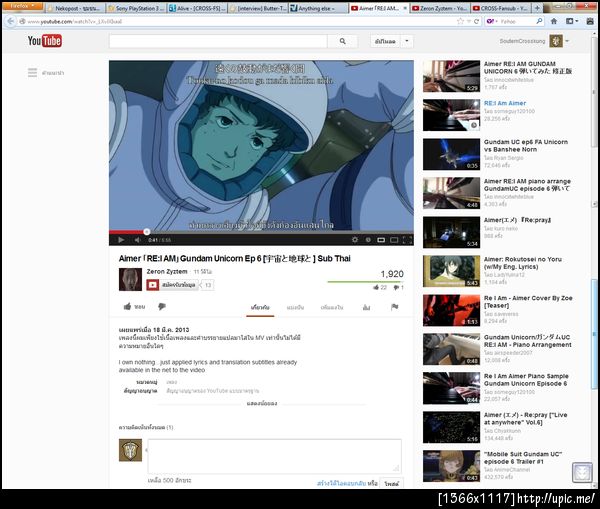Click Zeron Zyztem channel avatar
The height and width of the screenshot is (509, 600).
click(x=130, y=279)
